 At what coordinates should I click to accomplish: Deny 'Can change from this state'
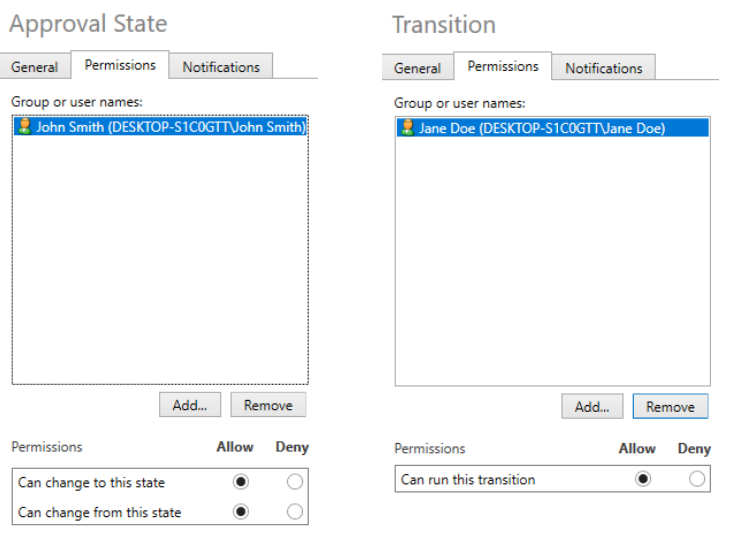coord(295,511)
